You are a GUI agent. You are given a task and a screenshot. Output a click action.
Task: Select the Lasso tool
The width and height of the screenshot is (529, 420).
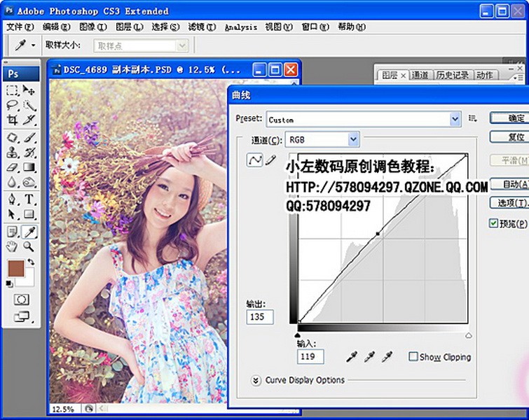click(12, 105)
